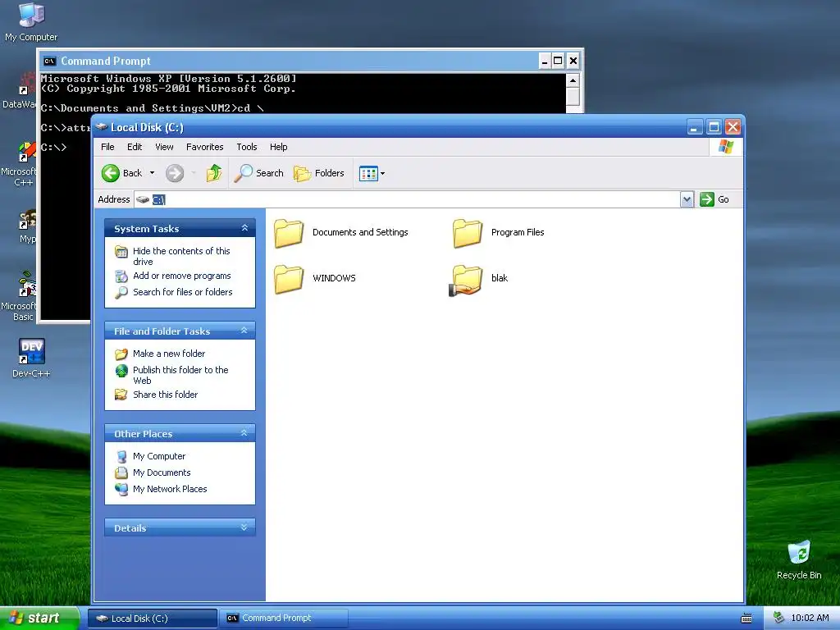Open the Views icon dropdown
The height and width of the screenshot is (630, 840).
click(x=372, y=173)
